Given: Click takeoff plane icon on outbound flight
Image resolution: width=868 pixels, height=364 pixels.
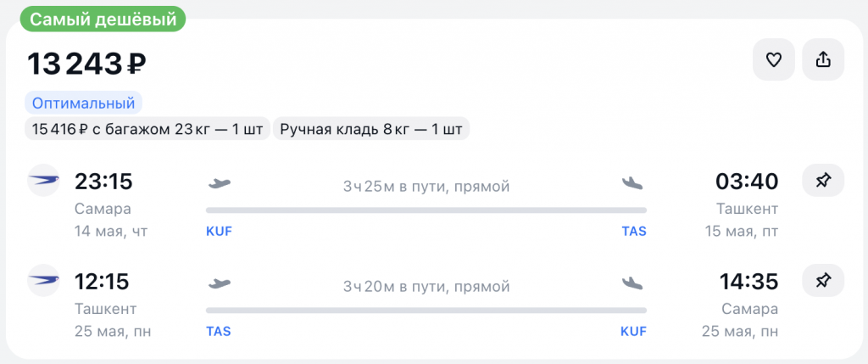Looking at the screenshot, I should coord(220,183).
